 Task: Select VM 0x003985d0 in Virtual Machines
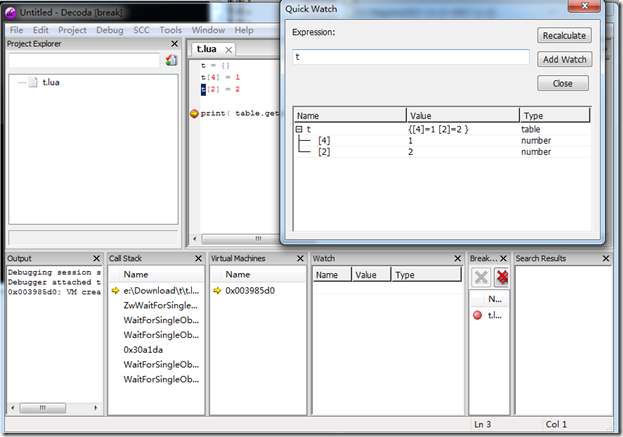tap(250, 291)
